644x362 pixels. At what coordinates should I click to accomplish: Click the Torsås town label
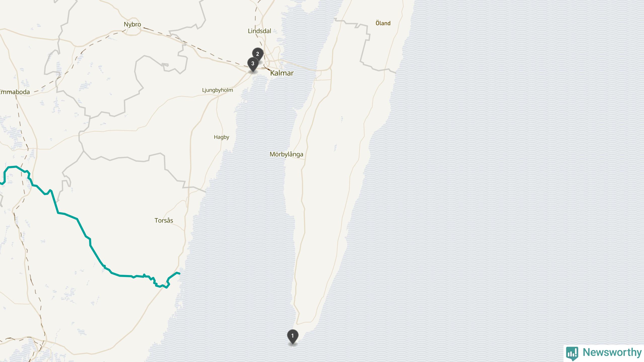click(x=164, y=220)
